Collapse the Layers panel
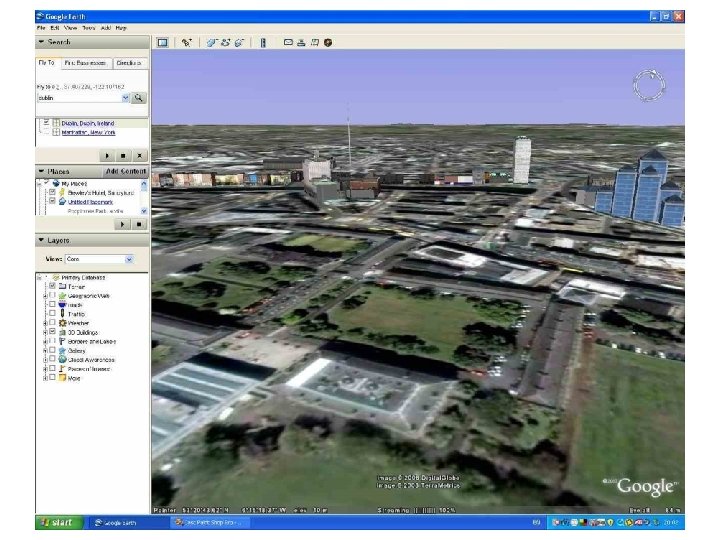720x540 pixels. pos(41,240)
